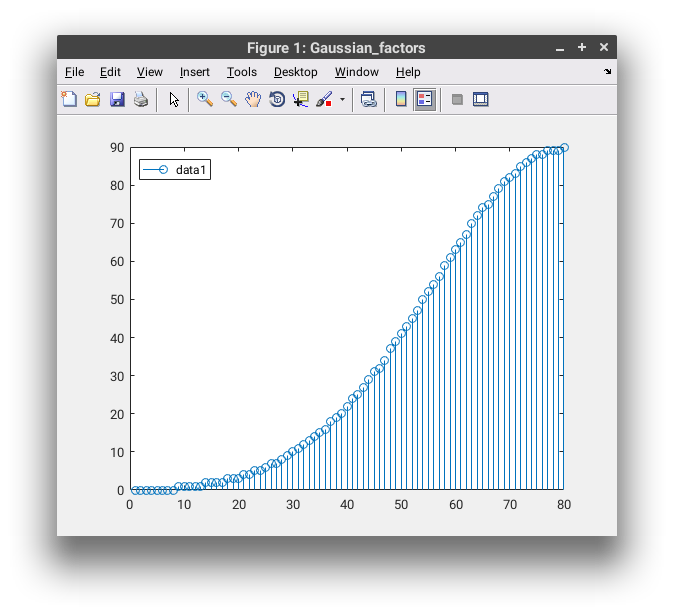Open file using folder icon
The image size is (674, 615).
click(93, 99)
